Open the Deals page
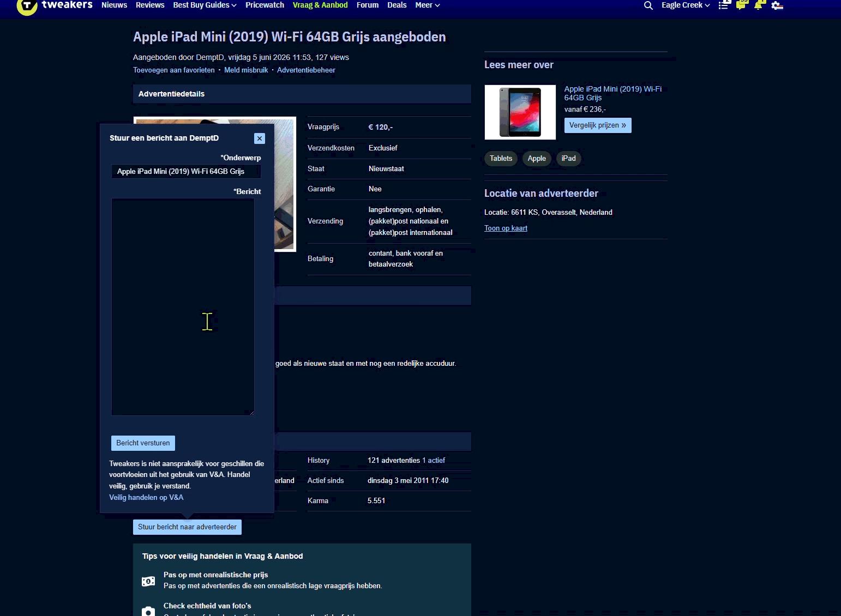The image size is (841, 616). pyautogui.click(x=397, y=5)
